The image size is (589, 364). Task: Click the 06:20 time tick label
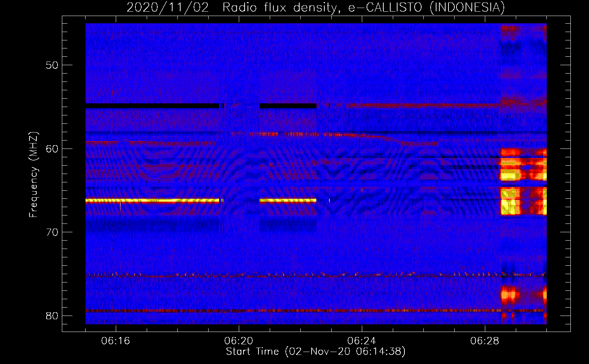[239, 341]
